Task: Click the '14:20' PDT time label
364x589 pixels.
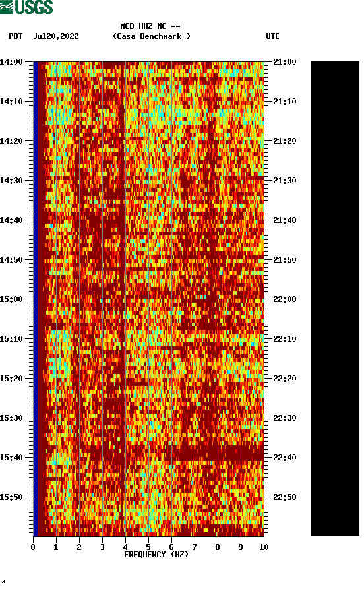Action: pyautogui.click(x=12, y=141)
